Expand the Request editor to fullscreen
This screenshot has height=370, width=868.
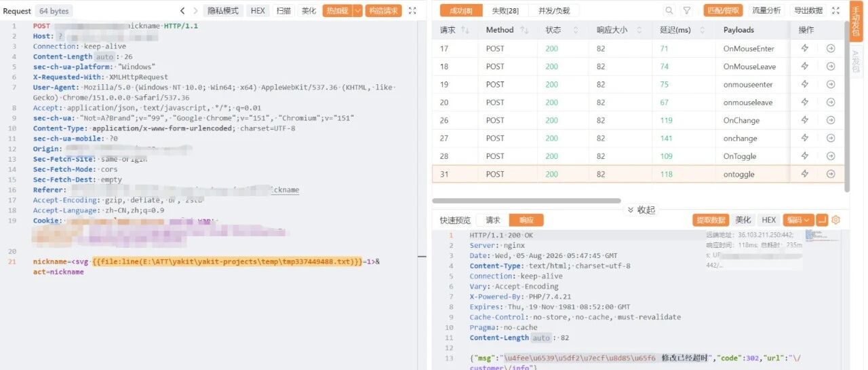413,11
